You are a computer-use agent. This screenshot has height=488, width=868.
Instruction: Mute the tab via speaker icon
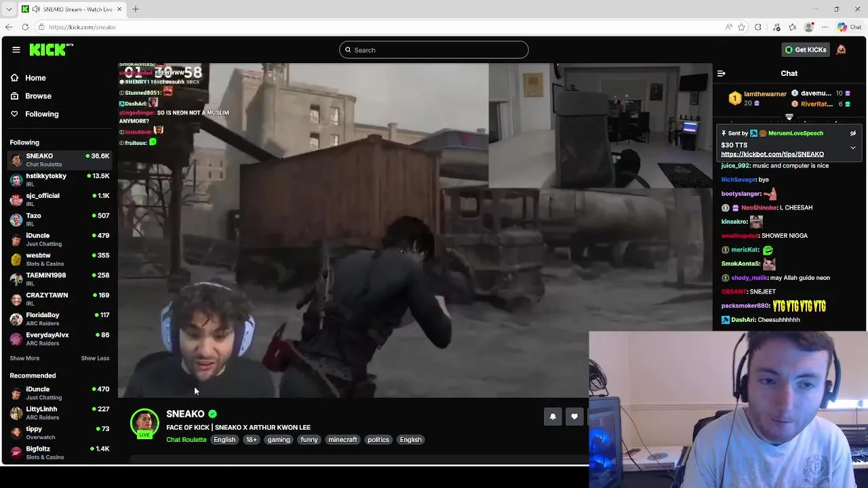(35, 9)
